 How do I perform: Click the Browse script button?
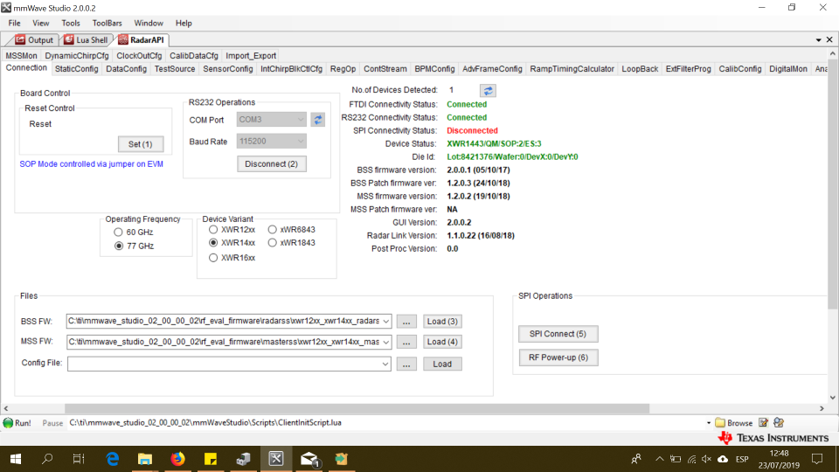(x=734, y=423)
